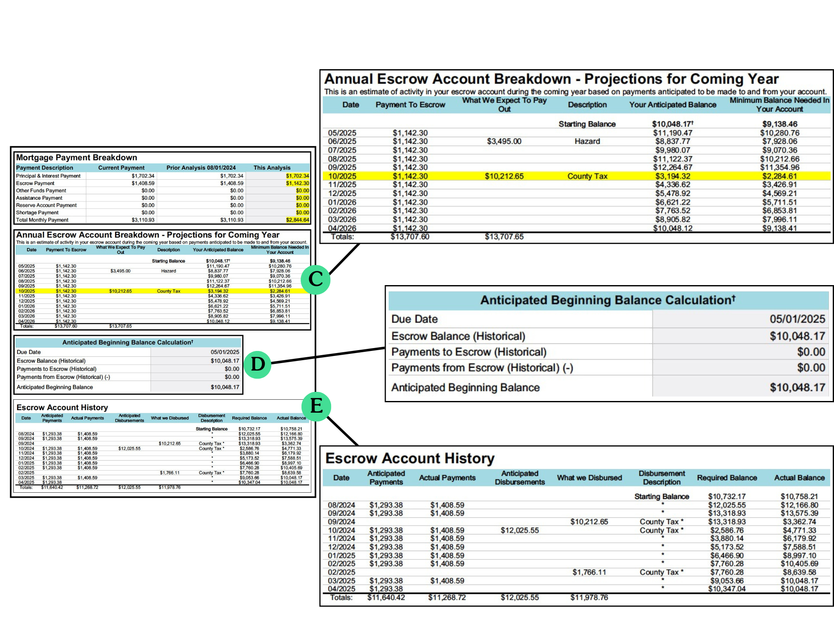Click the Totals $13,707.60 in the enlarged projections
The height and width of the screenshot is (644, 834).
[409, 237]
